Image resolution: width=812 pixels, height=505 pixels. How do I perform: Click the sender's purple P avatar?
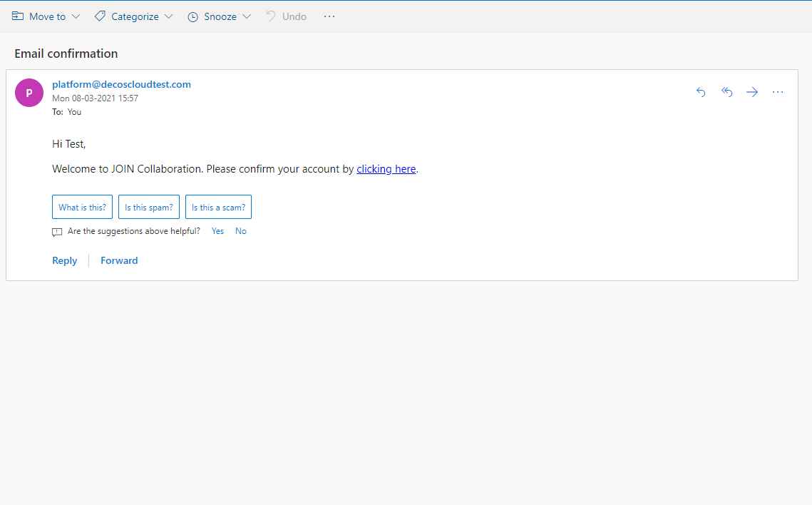pyautogui.click(x=29, y=93)
